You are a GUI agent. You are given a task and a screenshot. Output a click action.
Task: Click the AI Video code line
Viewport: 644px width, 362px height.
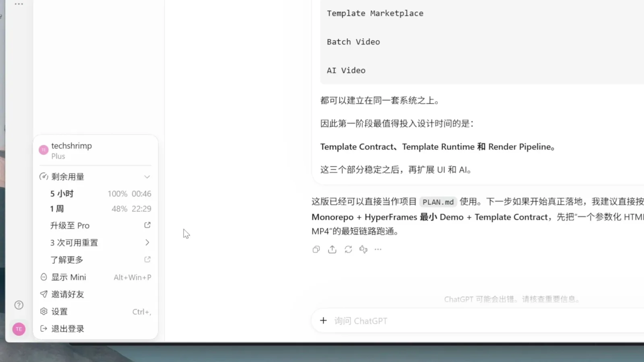[346, 70]
